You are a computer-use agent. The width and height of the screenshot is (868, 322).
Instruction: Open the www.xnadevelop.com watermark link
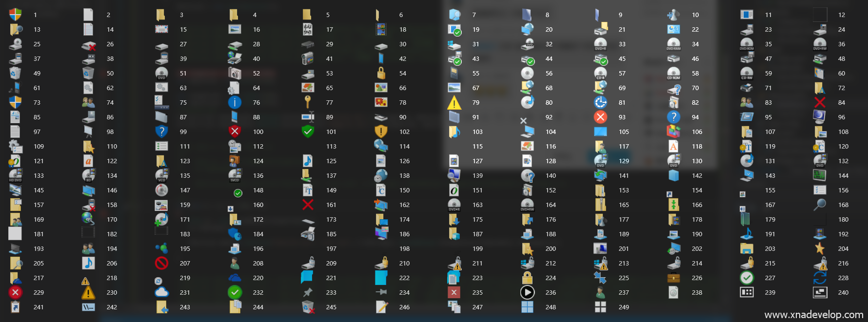coord(813,315)
